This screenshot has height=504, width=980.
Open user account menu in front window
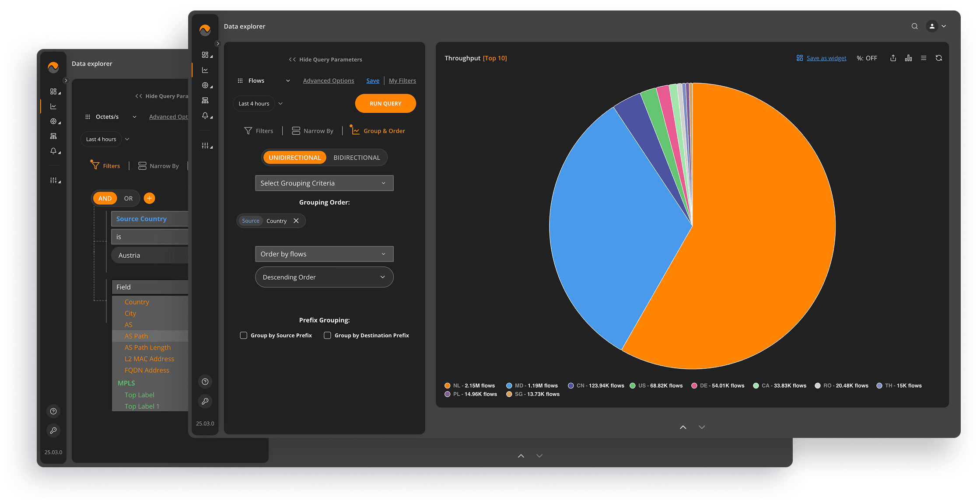click(937, 26)
